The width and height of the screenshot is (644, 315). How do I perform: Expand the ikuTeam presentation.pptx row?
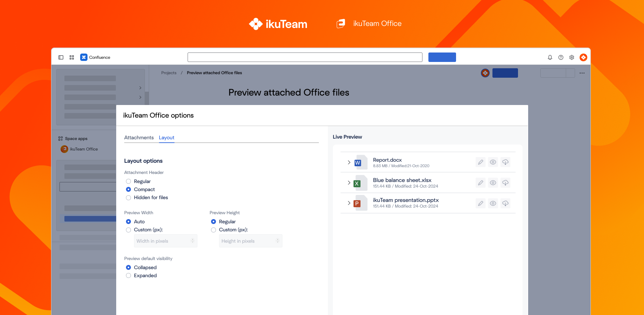pyautogui.click(x=349, y=203)
